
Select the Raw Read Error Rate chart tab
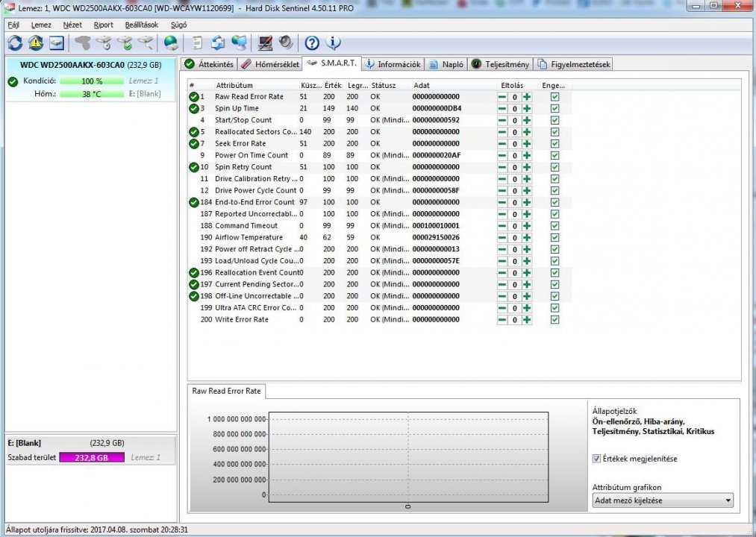click(226, 391)
